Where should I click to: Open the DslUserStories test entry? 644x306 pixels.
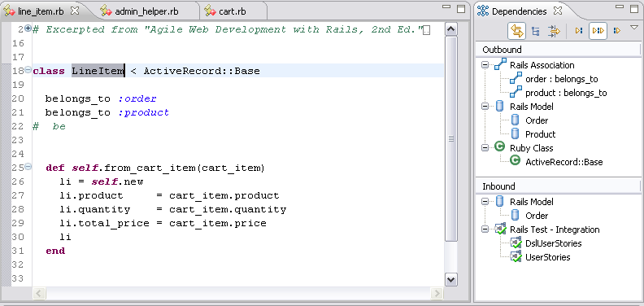click(553, 243)
